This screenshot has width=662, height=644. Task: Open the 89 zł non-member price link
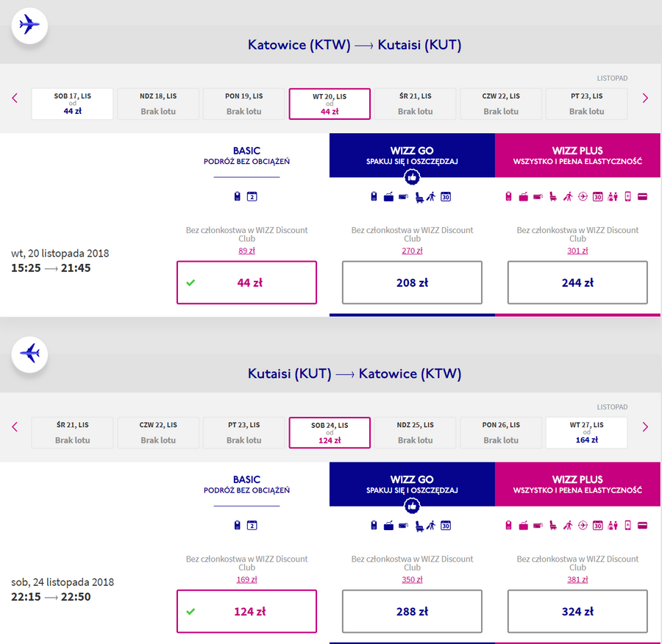click(246, 251)
